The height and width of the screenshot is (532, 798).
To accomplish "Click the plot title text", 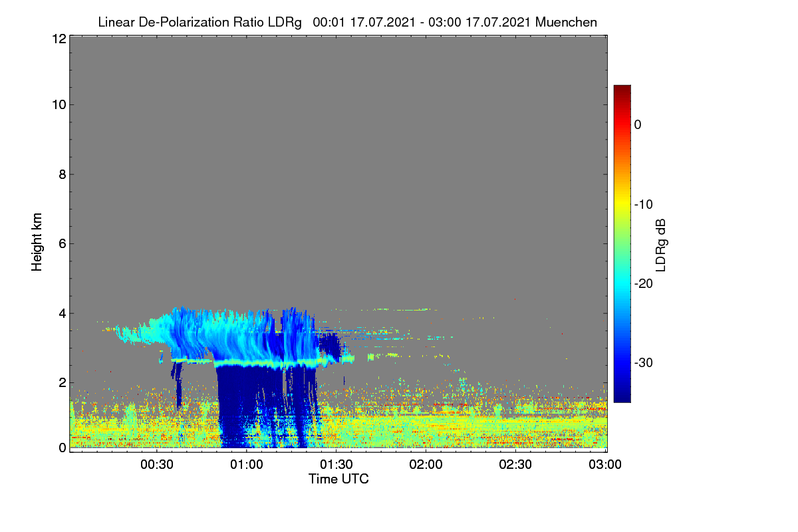I will pyautogui.click(x=347, y=23).
